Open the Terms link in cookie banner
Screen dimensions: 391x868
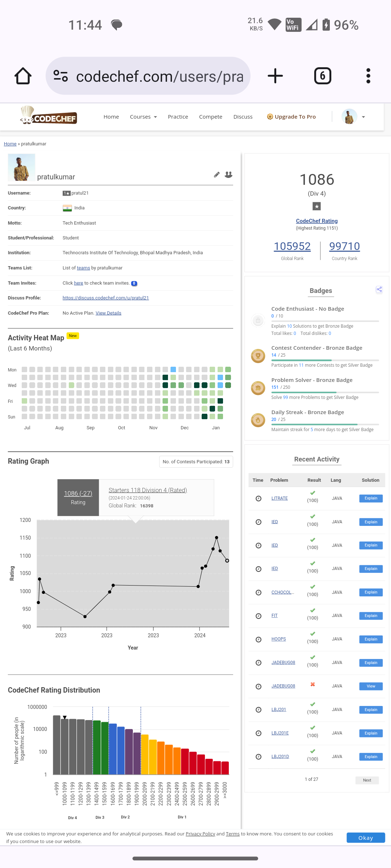tap(233, 834)
